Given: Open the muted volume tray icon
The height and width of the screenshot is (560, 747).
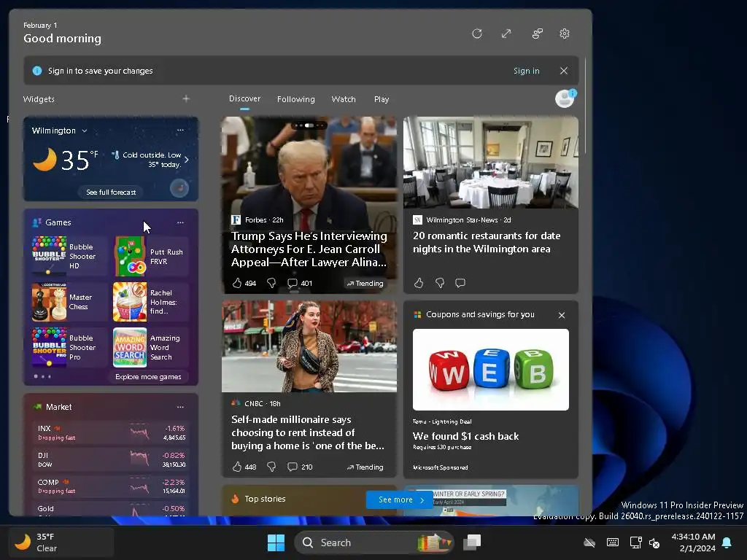Looking at the screenshot, I should tap(654, 542).
